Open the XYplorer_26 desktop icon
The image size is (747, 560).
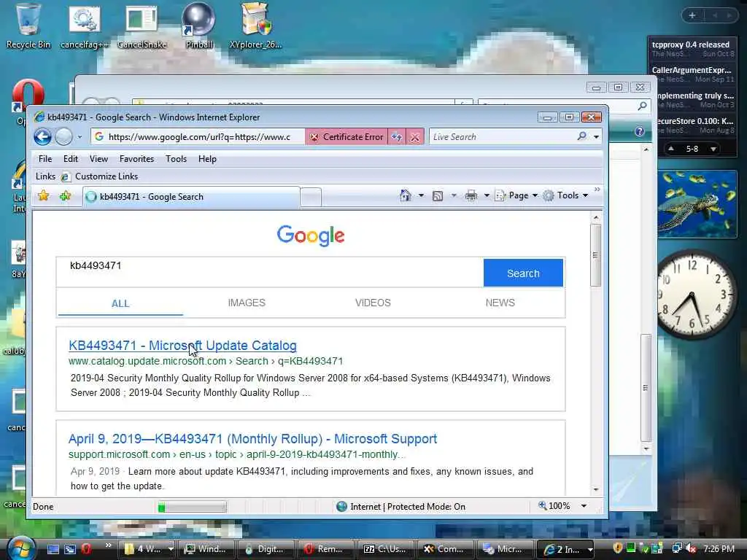click(x=256, y=26)
